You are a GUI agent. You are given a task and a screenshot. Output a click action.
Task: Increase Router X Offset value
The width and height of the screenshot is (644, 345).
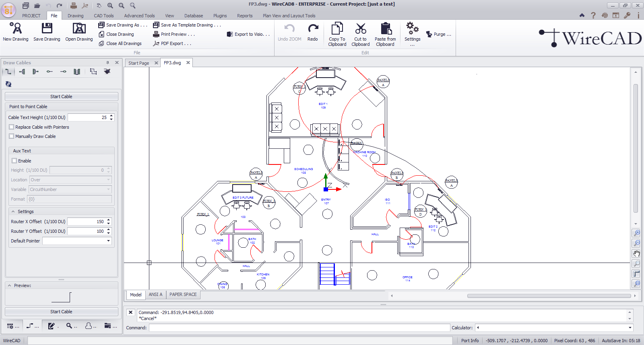pyautogui.click(x=109, y=220)
